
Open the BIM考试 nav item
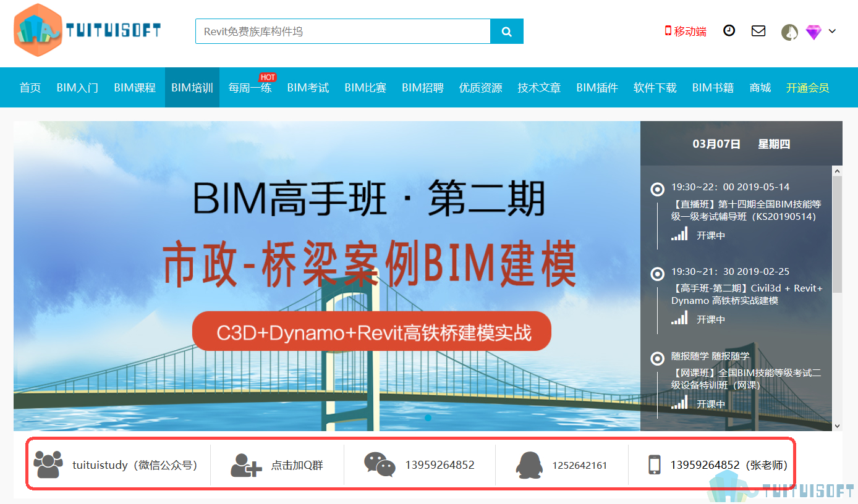[x=308, y=88]
